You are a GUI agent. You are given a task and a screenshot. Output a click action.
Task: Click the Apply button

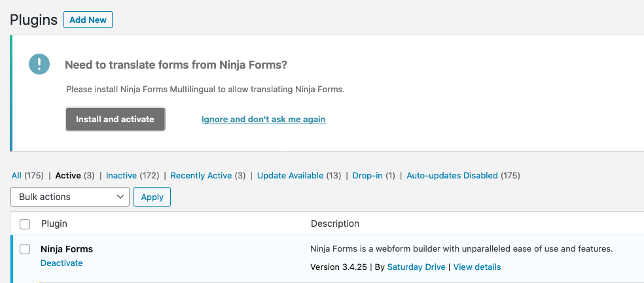tap(152, 197)
